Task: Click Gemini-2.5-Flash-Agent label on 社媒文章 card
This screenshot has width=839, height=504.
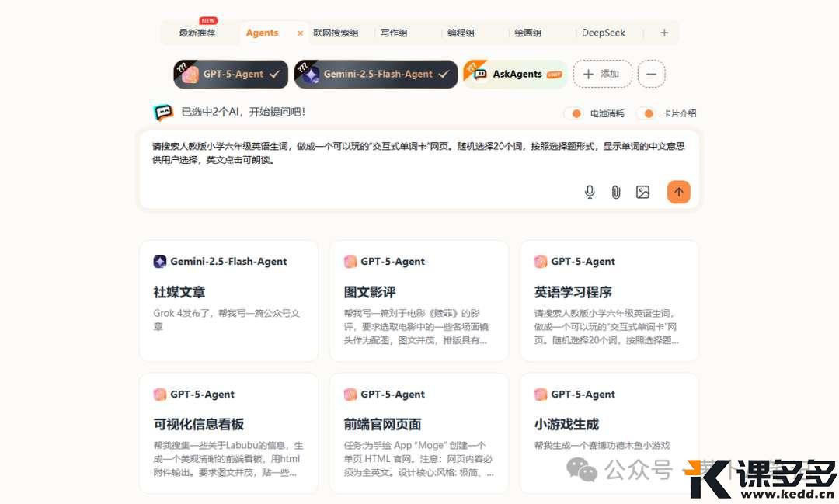Action: pos(228,261)
